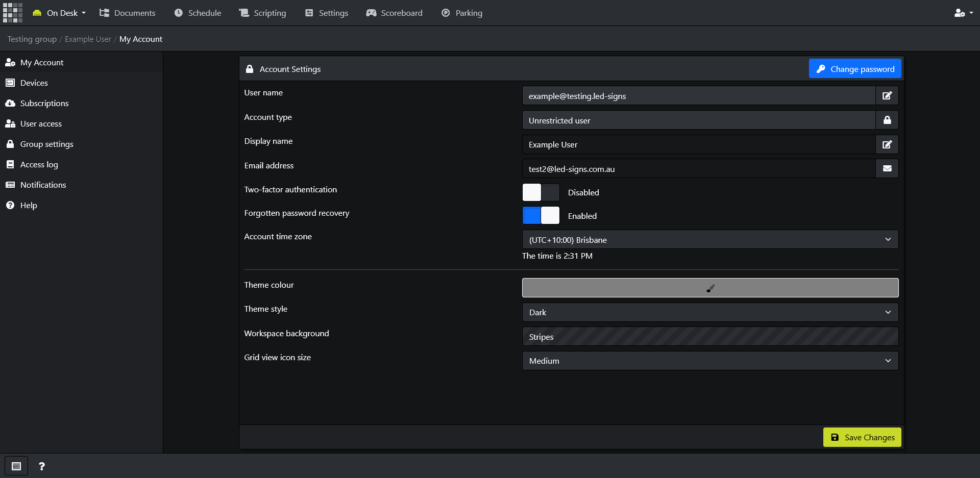Expand the Grid view icon size dropdown
980x478 pixels.
[x=710, y=361]
